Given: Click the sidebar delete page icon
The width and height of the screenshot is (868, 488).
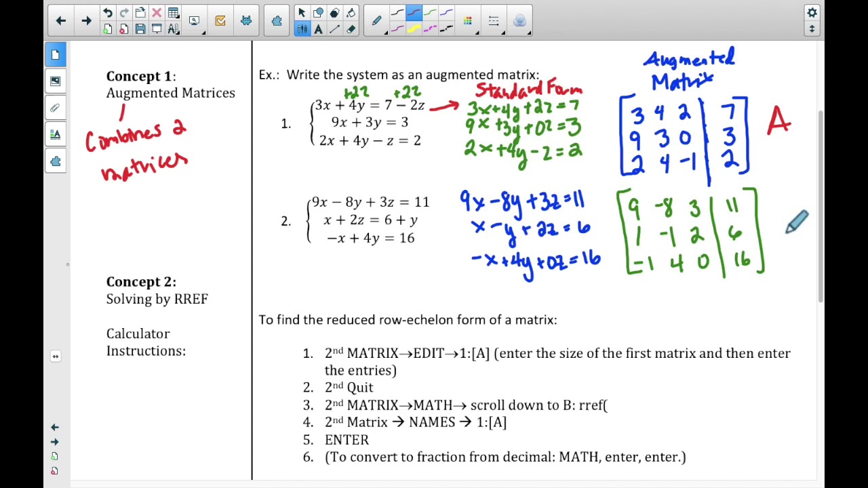Looking at the screenshot, I should pyautogui.click(x=55, y=470).
